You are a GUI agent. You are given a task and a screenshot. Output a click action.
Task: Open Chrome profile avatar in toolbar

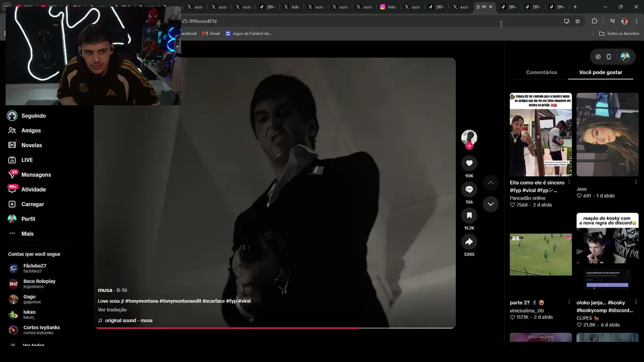pyautogui.click(x=624, y=21)
